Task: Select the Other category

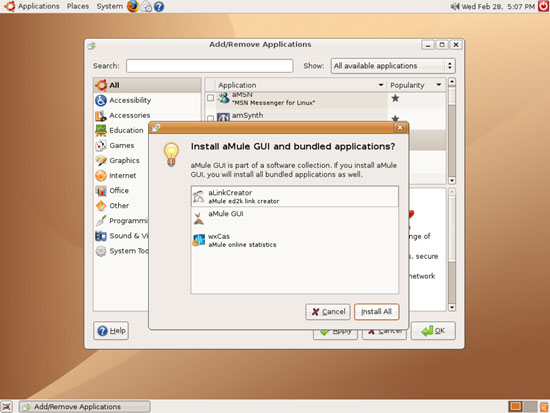Action: click(x=121, y=206)
